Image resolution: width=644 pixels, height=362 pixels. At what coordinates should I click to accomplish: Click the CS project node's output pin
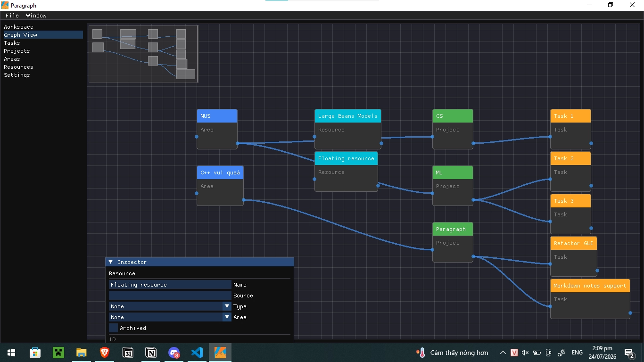(x=473, y=143)
